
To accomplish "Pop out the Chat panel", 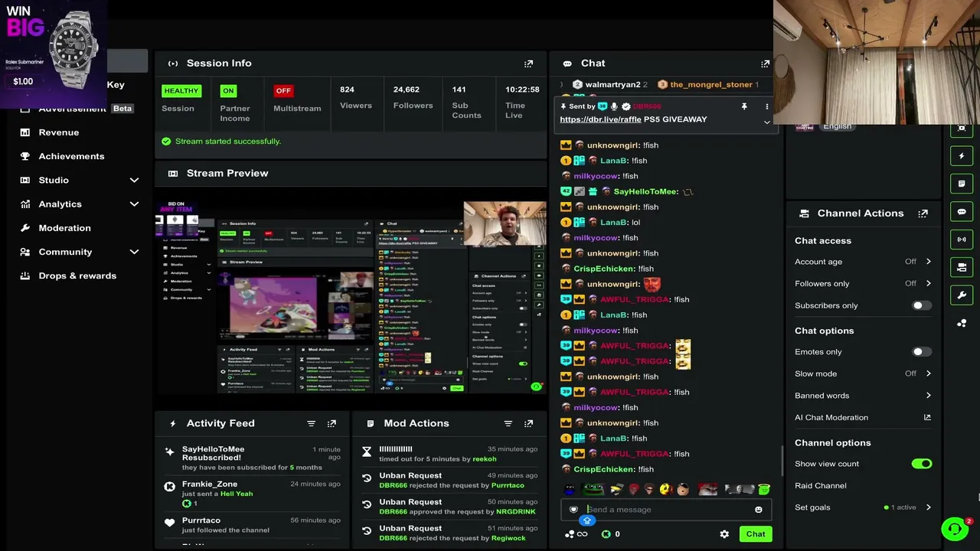I will pyautogui.click(x=765, y=64).
